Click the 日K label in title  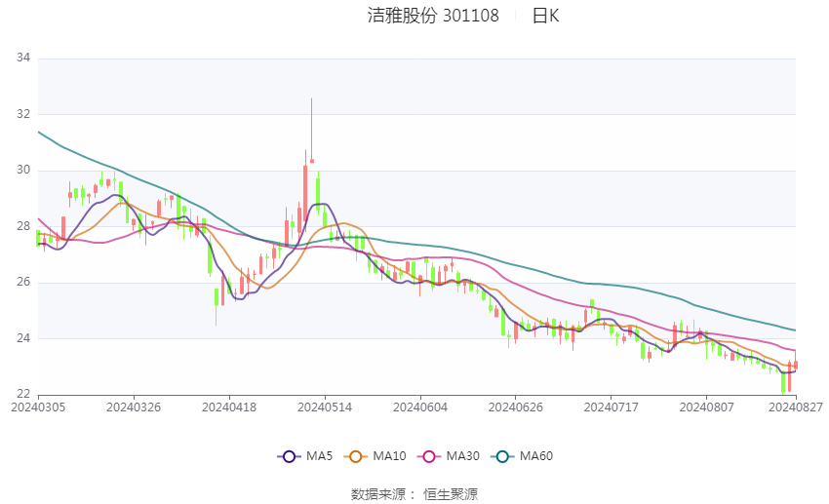pyautogui.click(x=545, y=16)
